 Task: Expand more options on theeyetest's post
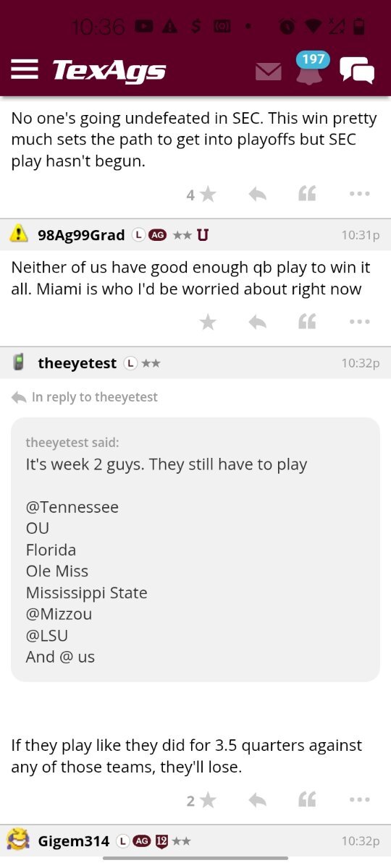359,799
